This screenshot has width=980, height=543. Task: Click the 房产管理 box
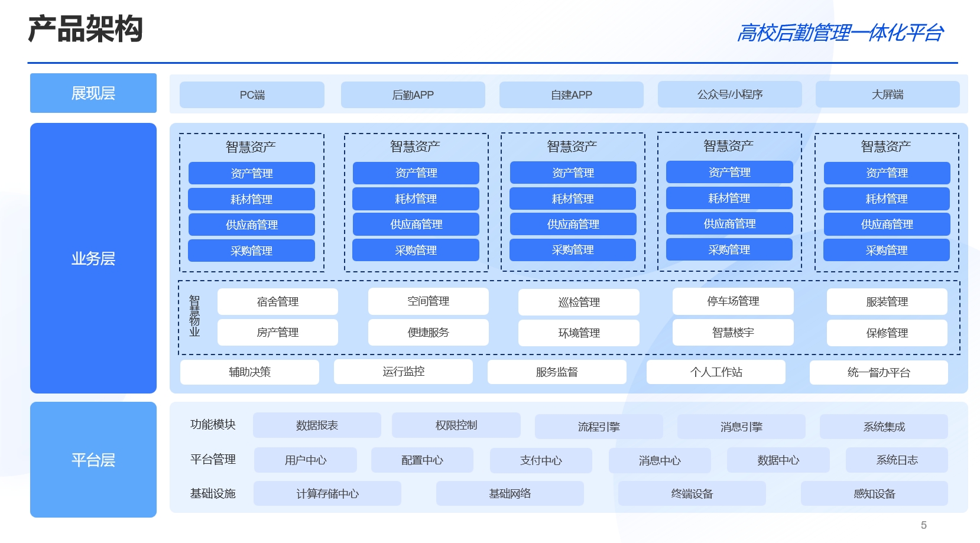(278, 332)
